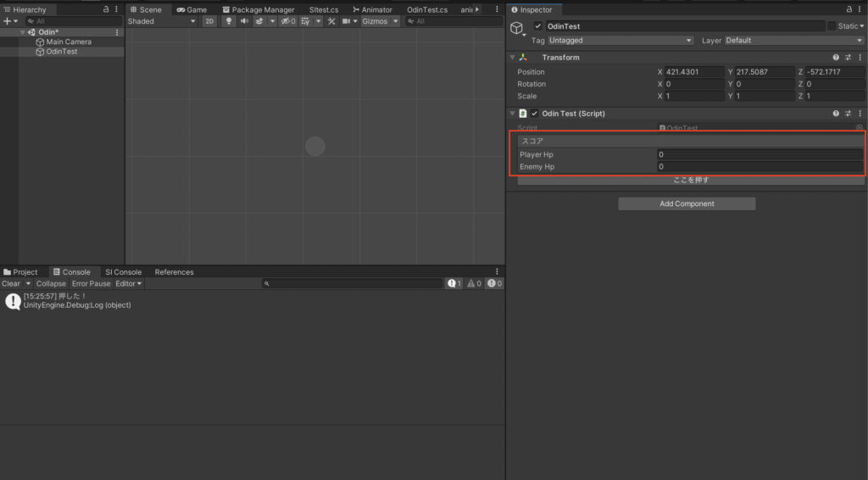
Task: Open the Layer dropdown set to Default
Action: pos(793,41)
